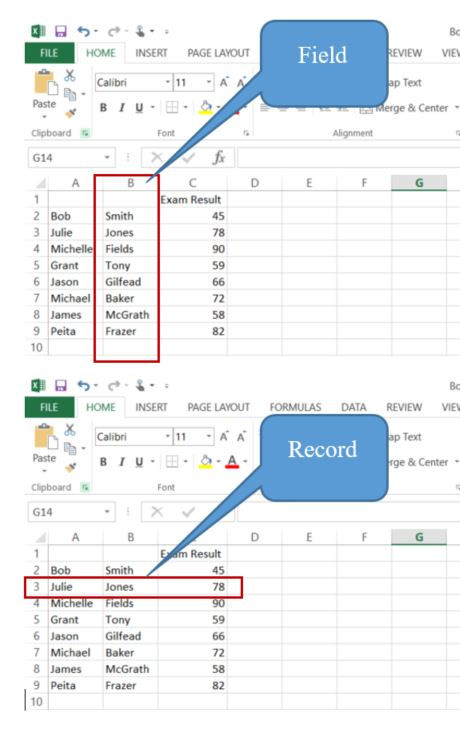
Task: Open the Borders dropdown arrow in the lower ribbon
Action: (185, 462)
